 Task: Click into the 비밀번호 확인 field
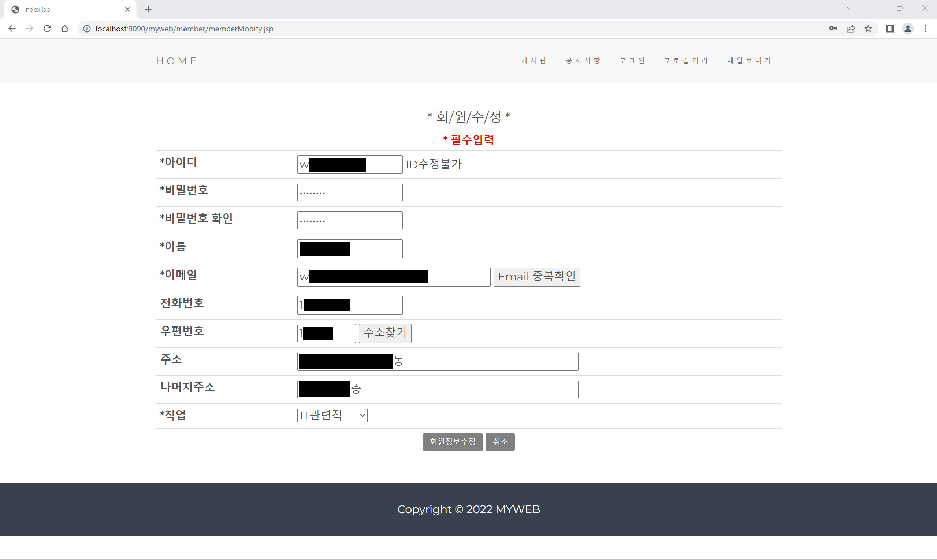[350, 221]
